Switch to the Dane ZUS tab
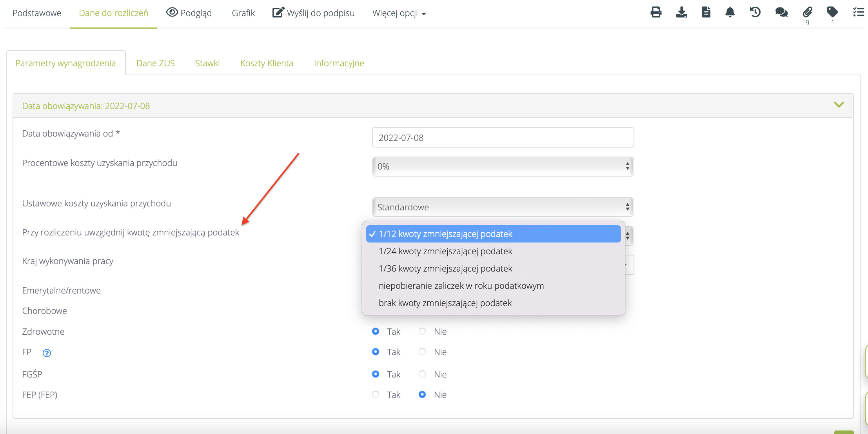The height and width of the screenshot is (434, 868). pyautogui.click(x=155, y=63)
